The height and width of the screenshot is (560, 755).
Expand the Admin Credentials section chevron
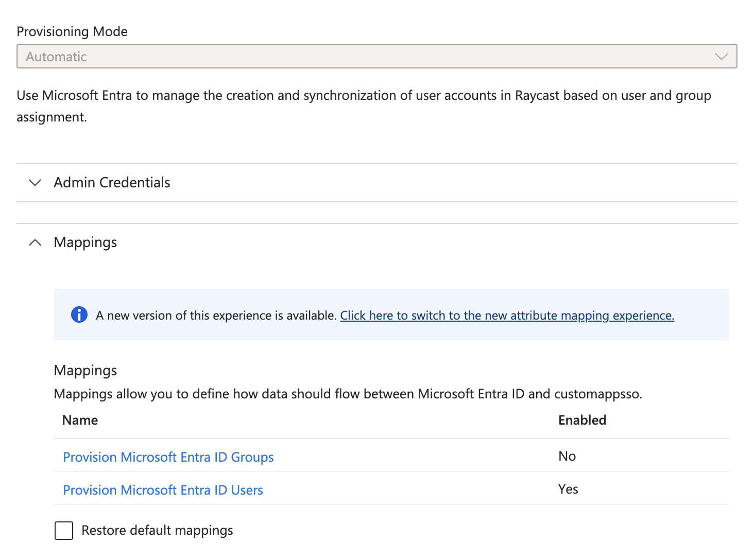[x=35, y=183]
